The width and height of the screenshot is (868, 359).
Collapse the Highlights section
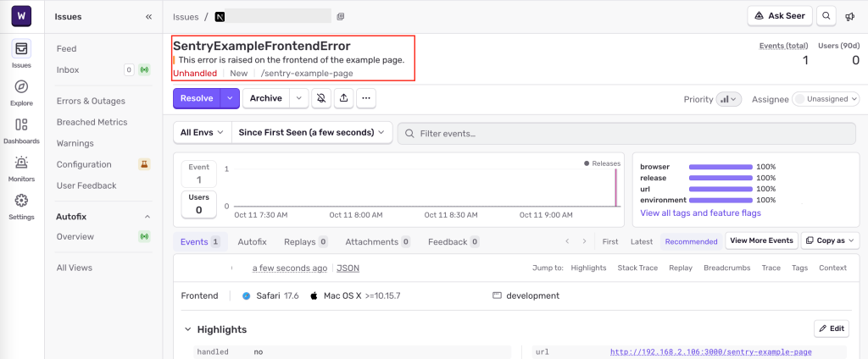coord(187,329)
